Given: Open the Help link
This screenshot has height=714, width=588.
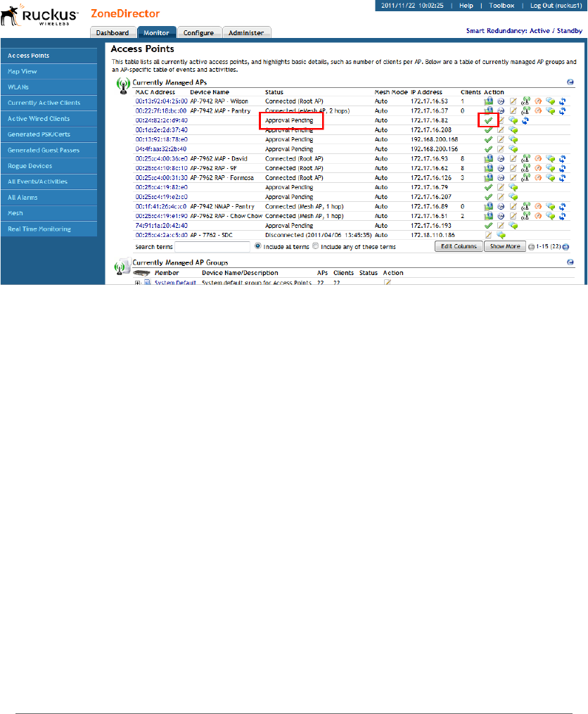Looking at the screenshot, I should [x=466, y=6].
